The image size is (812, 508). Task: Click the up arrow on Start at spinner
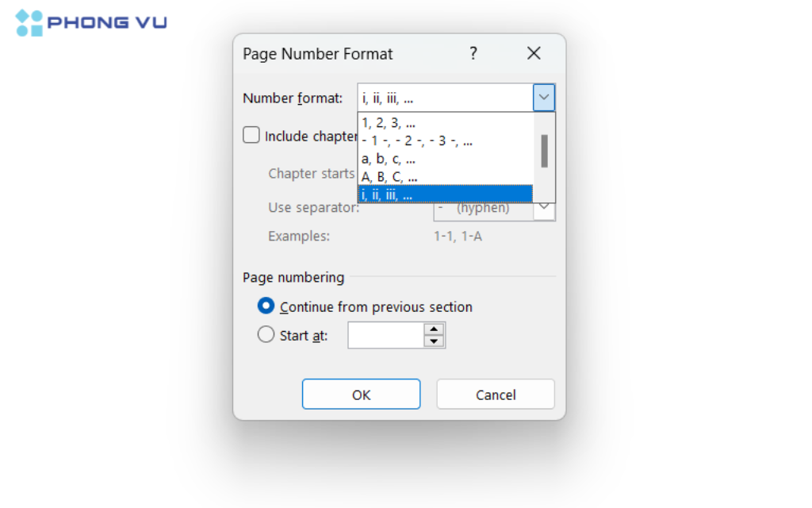[435, 329]
